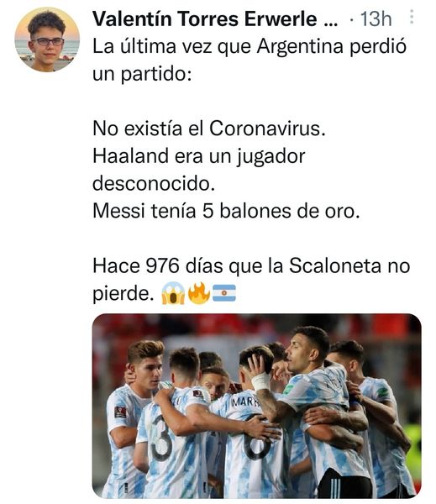Click the screaming face emoji
This screenshot has height=504, width=436.
click(x=173, y=293)
